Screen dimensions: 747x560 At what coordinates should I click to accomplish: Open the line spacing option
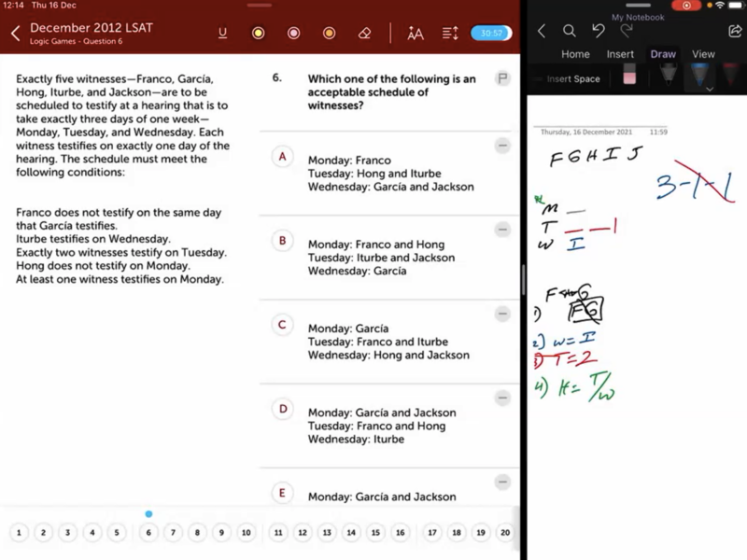coord(450,34)
